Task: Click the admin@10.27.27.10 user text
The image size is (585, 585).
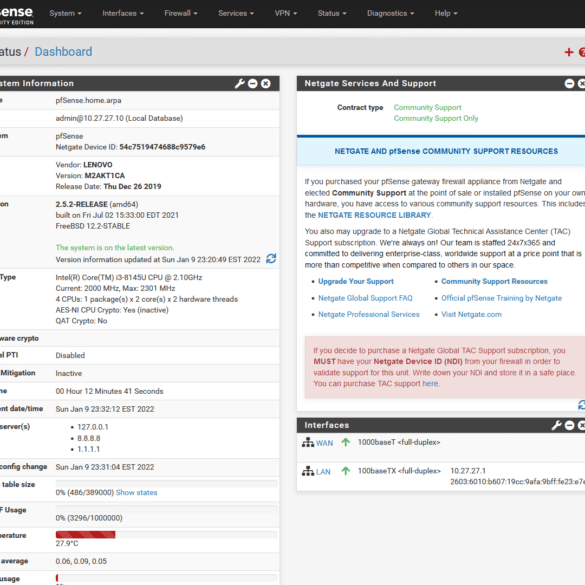Action: pyautogui.click(x=119, y=118)
